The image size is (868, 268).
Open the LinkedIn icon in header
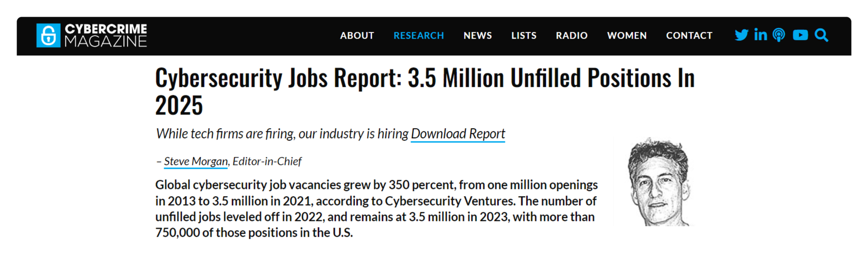click(760, 35)
